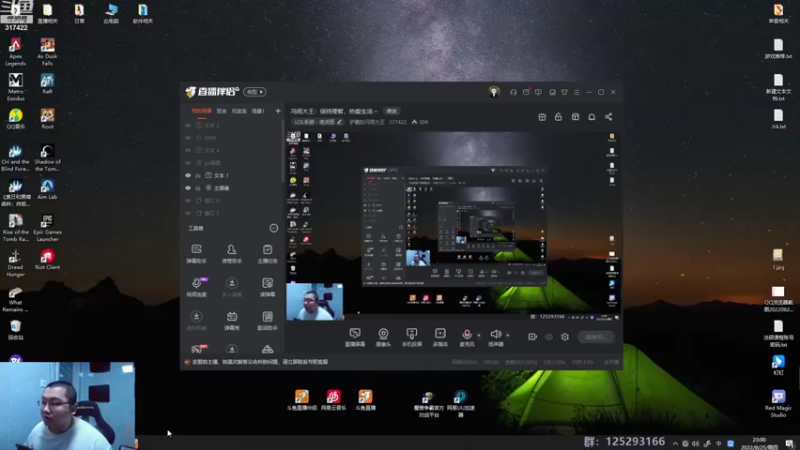Toggle visibility of source 窗口 6

pos(188,201)
